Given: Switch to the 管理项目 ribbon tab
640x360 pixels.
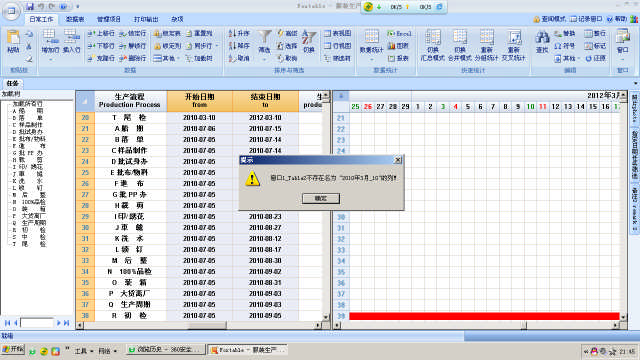Looking at the screenshot, I should [109, 19].
